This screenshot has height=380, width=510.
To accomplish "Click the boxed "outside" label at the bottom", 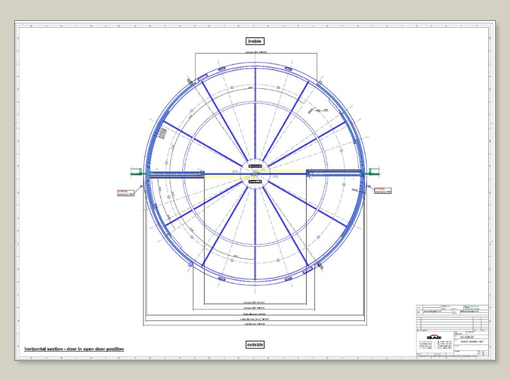I will click(x=255, y=345).
